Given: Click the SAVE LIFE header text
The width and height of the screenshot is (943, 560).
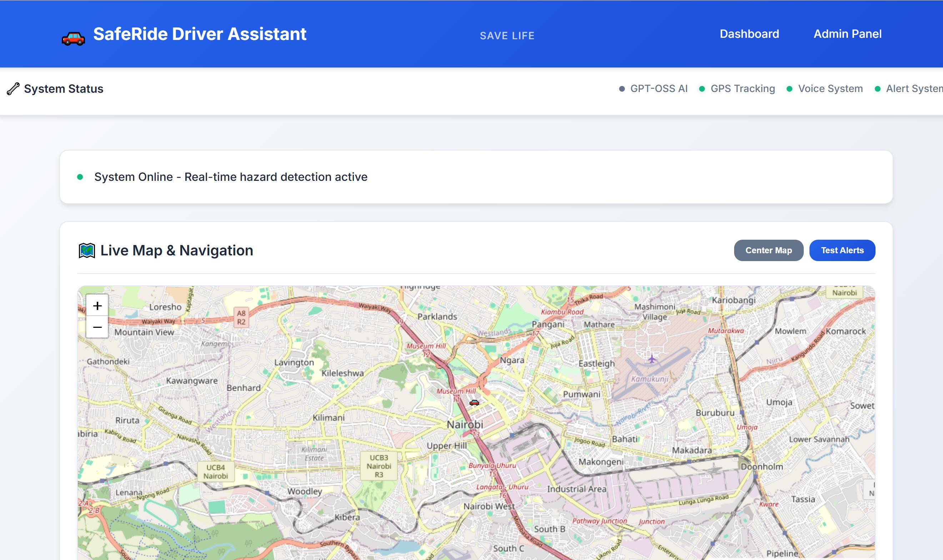Looking at the screenshot, I should coord(507,36).
